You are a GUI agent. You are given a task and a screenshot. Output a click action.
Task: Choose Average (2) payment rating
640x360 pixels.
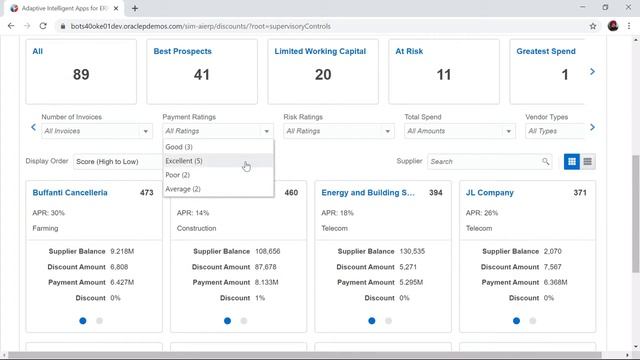point(218,189)
